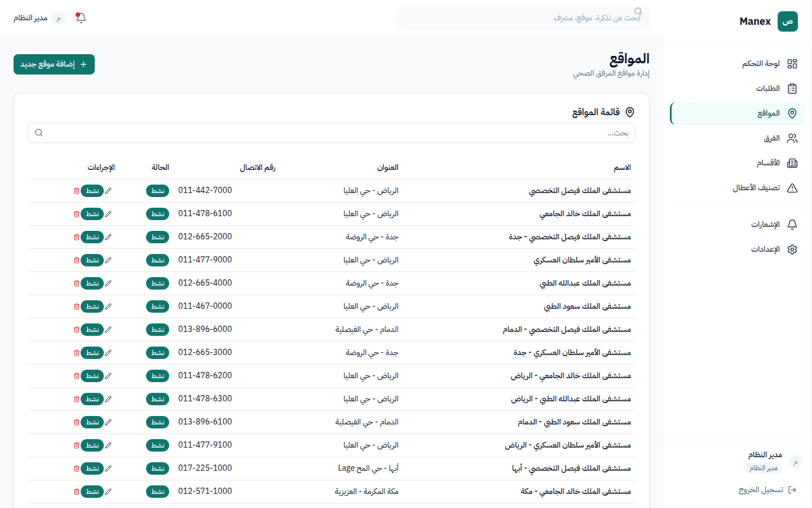Image resolution: width=812 pixels, height=508 pixels.
Task: Edit the location with phone 013-896-6100
Action: pos(108,422)
